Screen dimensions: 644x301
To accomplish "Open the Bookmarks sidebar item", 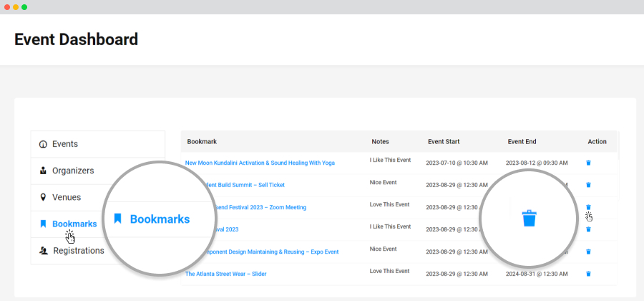I will 68,224.
